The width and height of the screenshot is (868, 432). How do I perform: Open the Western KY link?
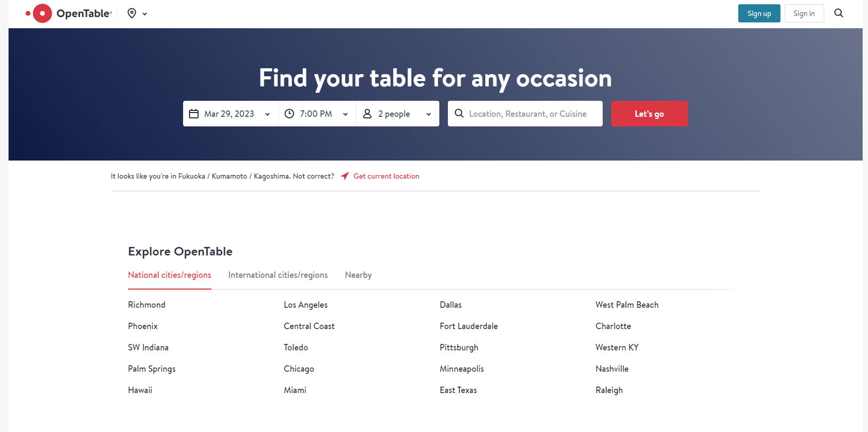coord(617,347)
